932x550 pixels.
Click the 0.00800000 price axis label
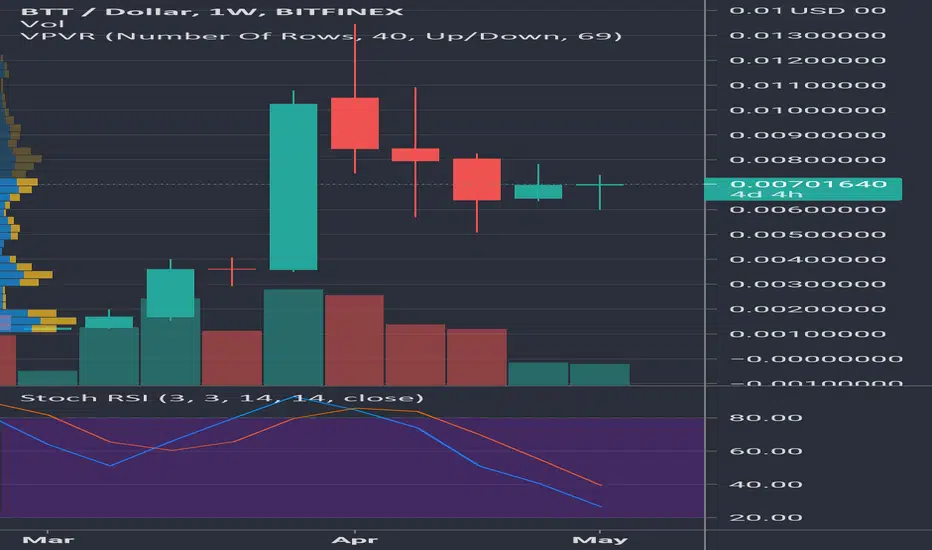807,159
